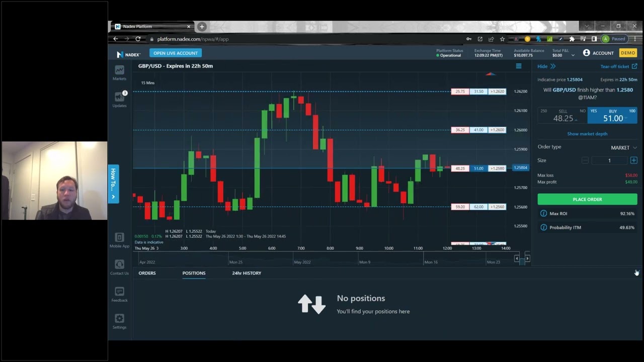The image size is (644, 362).
Task: Click the PLACE ORDER button
Action: point(587,199)
